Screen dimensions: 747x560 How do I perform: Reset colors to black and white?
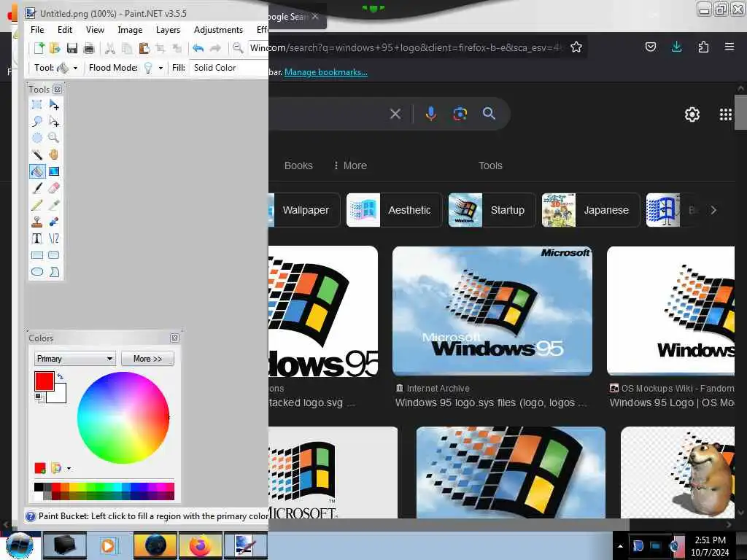click(38, 396)
